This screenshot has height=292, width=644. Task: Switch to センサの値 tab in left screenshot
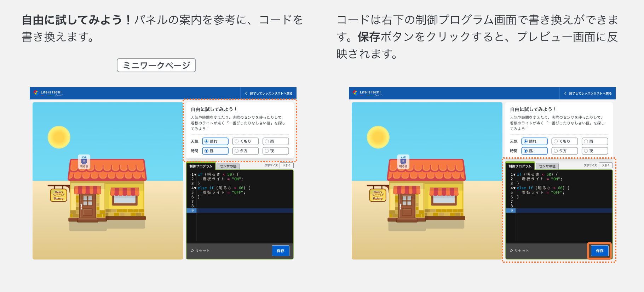pyautogui.click(x=228, y=166)
